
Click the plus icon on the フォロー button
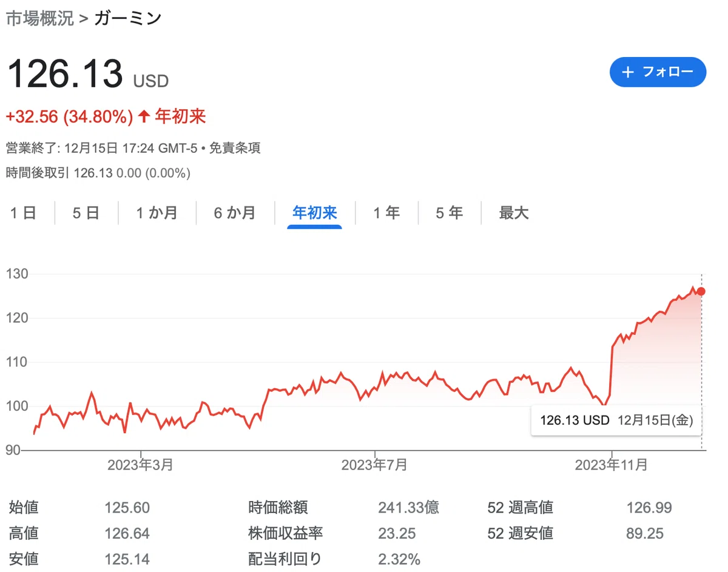click(x=629, y=72)
